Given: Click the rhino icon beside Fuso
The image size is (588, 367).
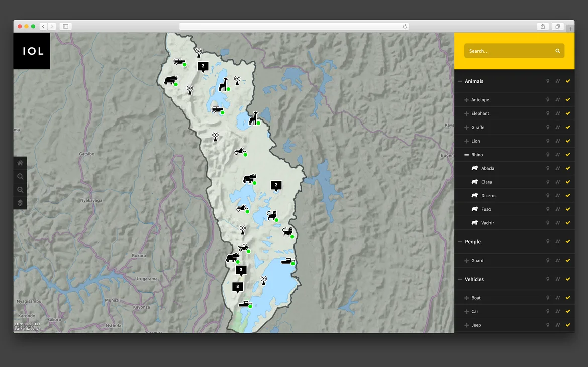Looking at the screenshot, I should (x=475, y=209).
